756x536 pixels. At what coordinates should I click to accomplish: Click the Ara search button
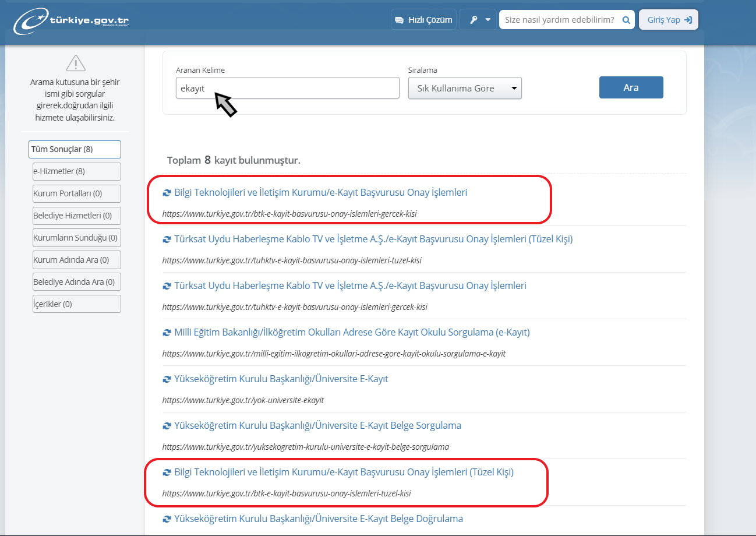[631, 87]
